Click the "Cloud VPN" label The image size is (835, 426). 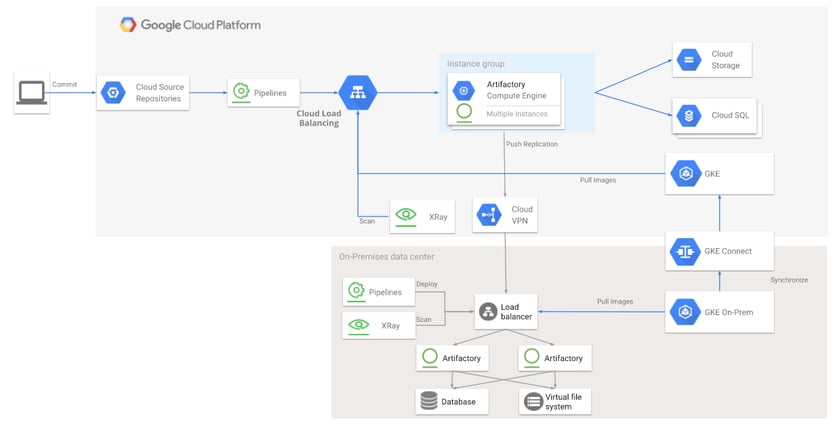pyautogui.click(x=521, y=215)
